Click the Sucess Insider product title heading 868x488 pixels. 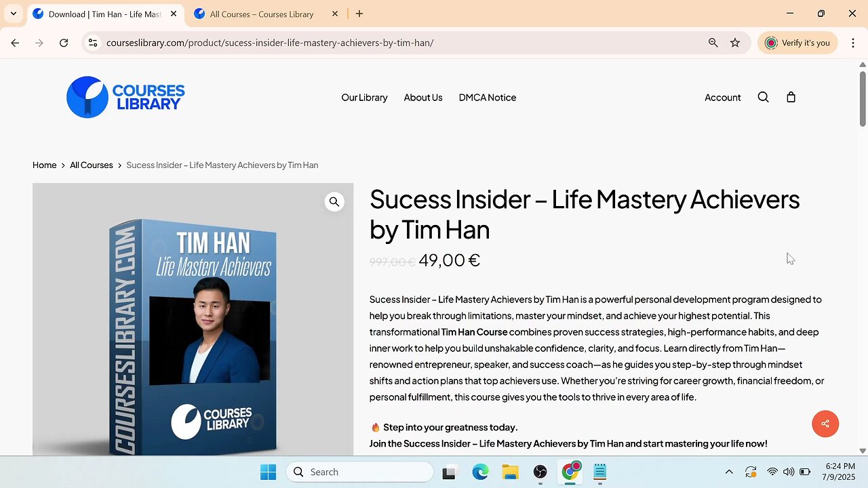[585, 214]
